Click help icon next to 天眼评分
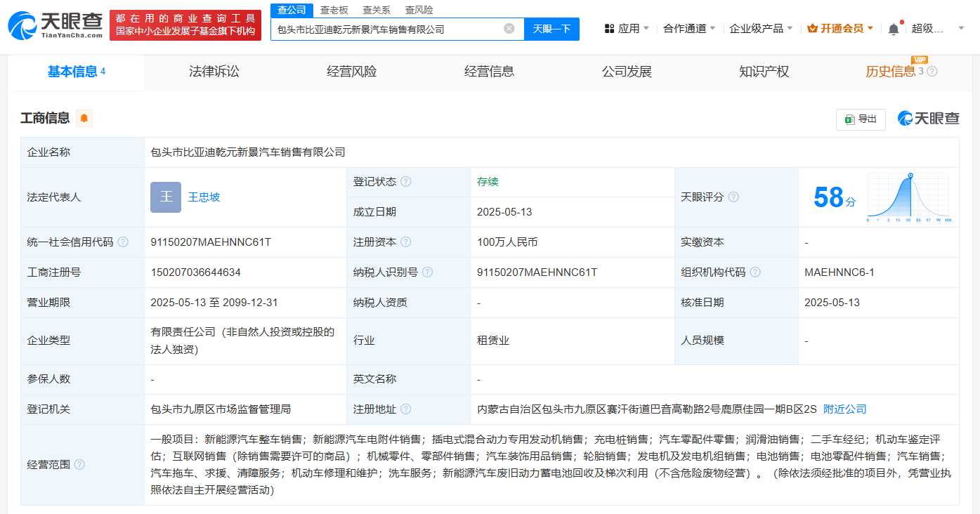The width and height of the screenshot is (980, 514). click(x=733, y=197)
